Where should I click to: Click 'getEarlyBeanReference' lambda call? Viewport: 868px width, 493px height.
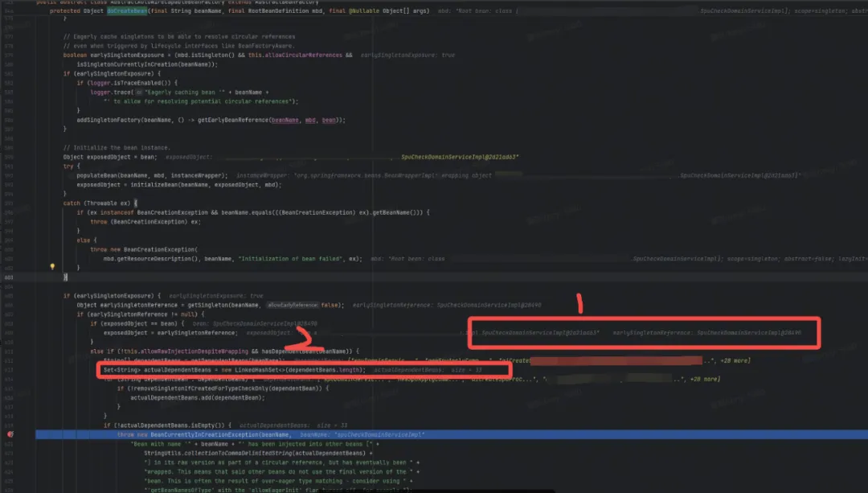pos(232,120)
